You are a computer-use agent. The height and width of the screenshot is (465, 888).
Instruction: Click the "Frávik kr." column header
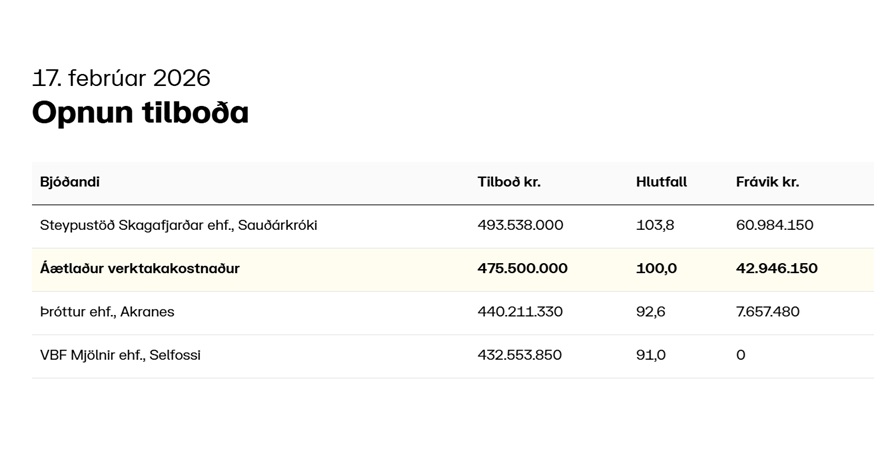(x=767, y=182)
